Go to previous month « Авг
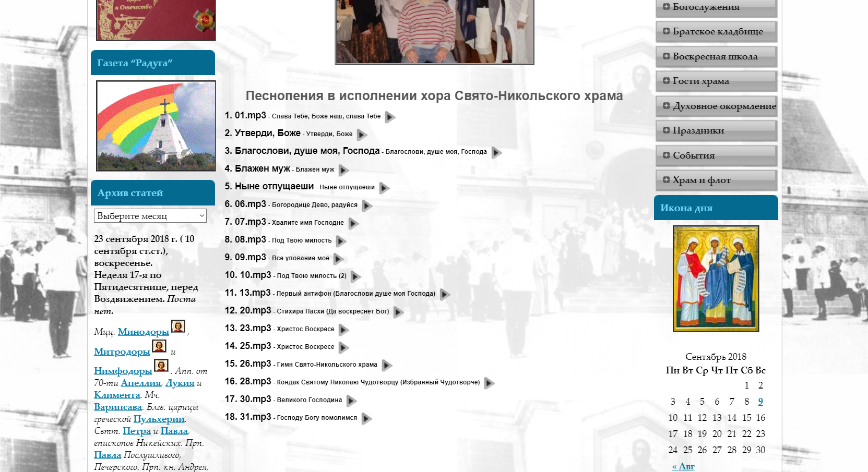The image size is (868, 472). tap(683, 466)
